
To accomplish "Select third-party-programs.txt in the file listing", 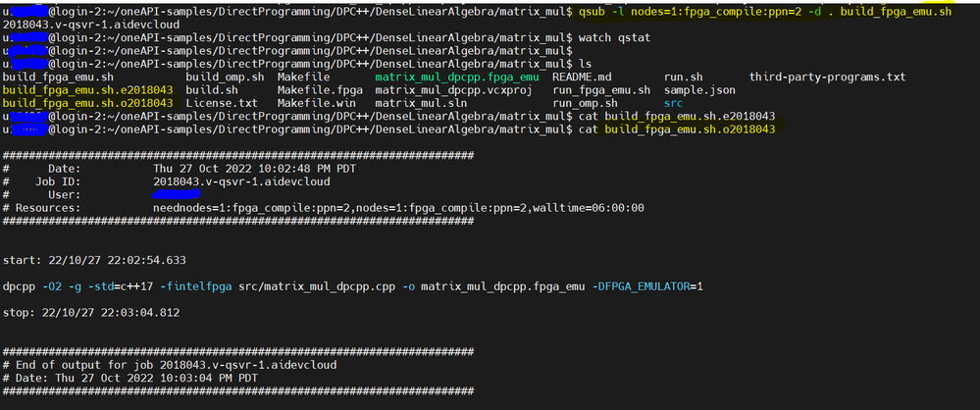I will tap(827, 77).
